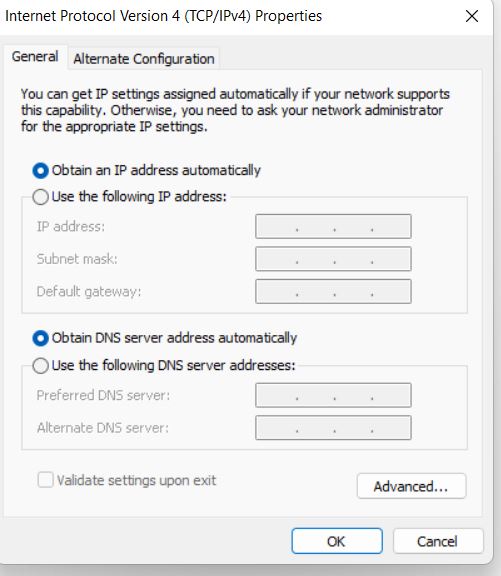Click the Validate settings upon exit label
This screenshot has height=576, width=501.
(136, 480)
